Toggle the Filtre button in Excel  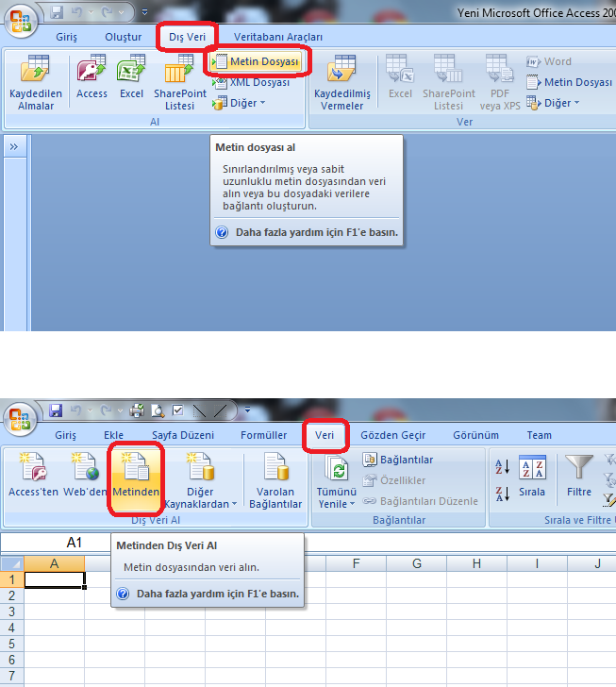pos(578,475)
